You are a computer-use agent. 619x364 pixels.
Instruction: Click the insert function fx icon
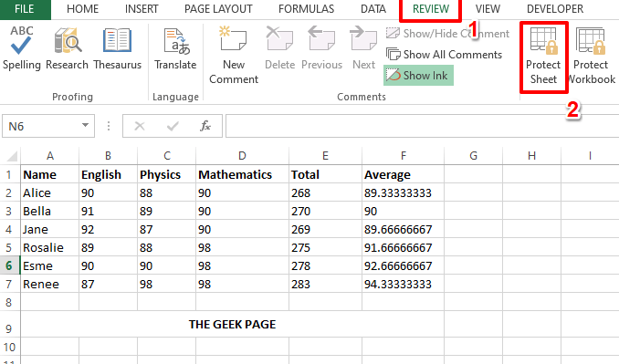pos(205,126)
